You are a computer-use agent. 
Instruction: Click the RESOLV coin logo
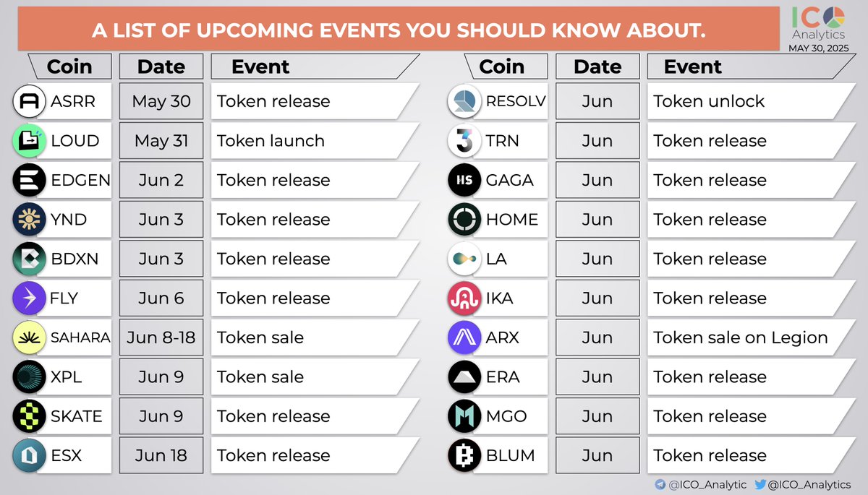(x=464, y=102)
